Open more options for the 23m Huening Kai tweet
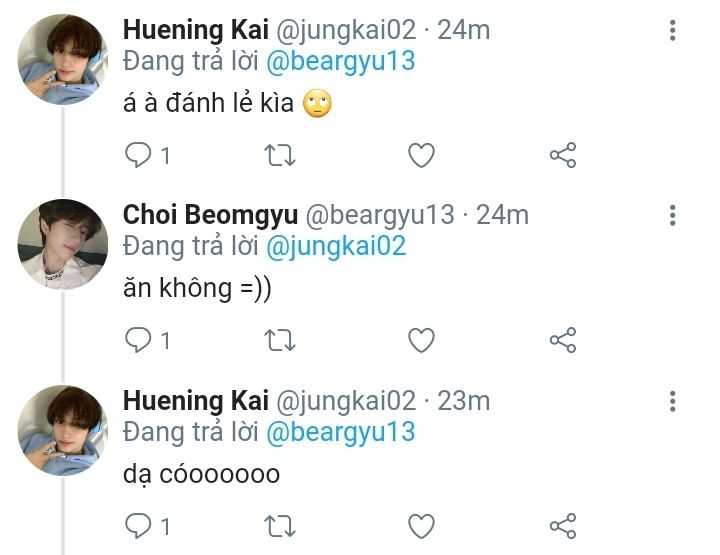This screenshot has height=555, width=720. click(673, 401)
